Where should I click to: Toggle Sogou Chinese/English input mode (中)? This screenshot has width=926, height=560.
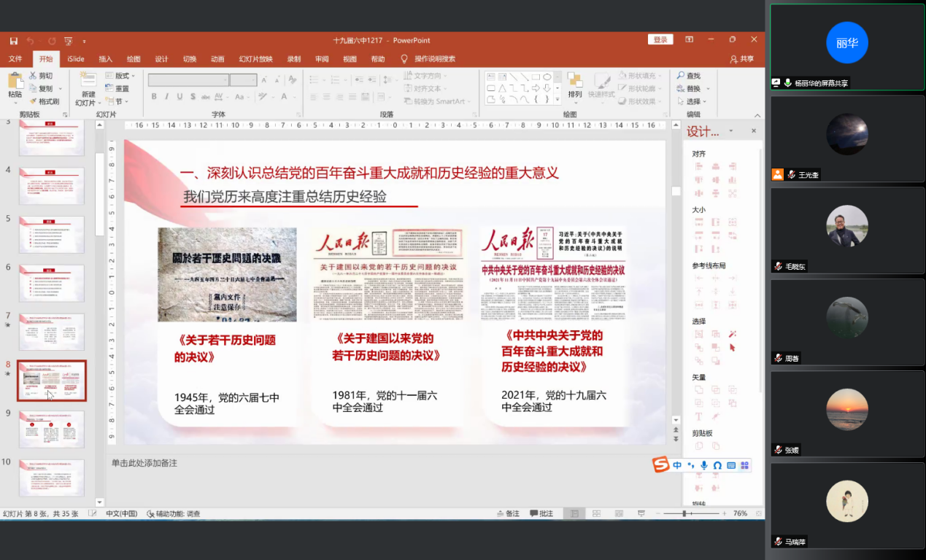tap(677, 465)
